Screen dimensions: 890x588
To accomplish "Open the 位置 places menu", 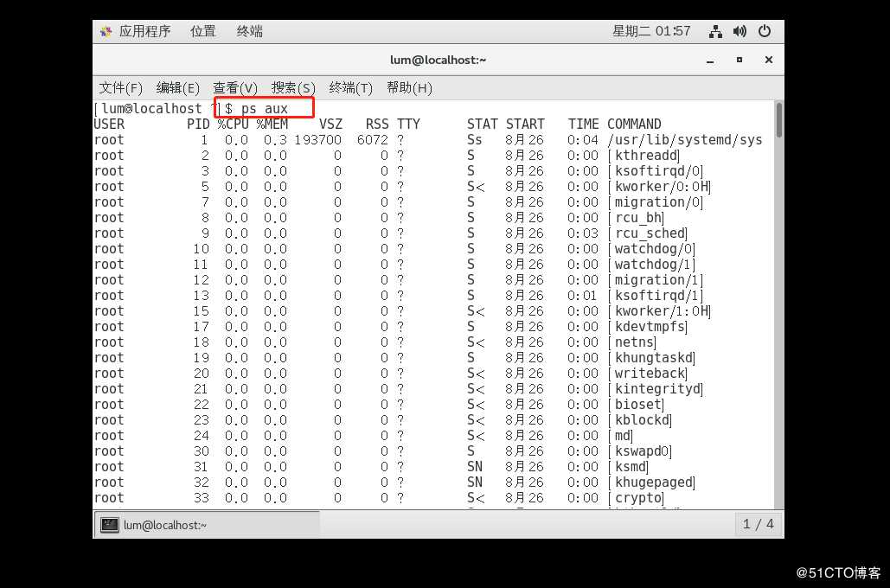I will pyautogui.click(x=203, y=31).
